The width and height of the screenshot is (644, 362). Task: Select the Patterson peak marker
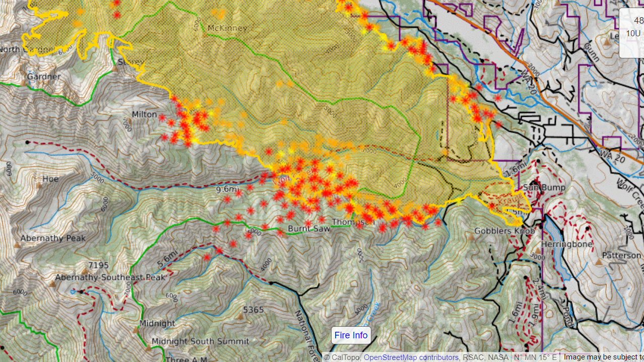pos(599,262)
